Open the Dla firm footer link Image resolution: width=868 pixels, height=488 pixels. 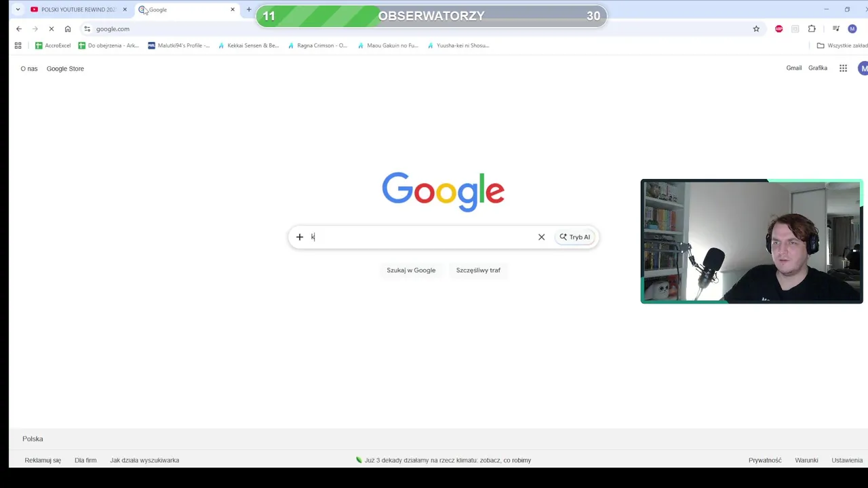point(85,460)
